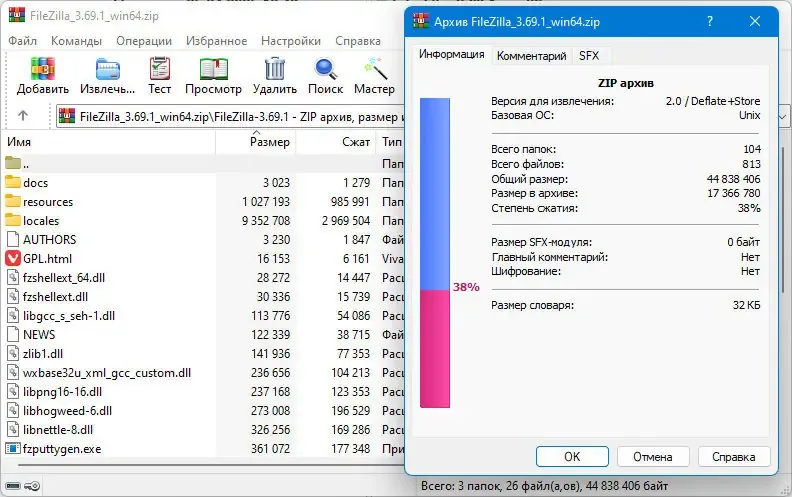The height and width of the screenshot is (497, 792).
Task: Click the GPL.html file name
Action: 47,259
